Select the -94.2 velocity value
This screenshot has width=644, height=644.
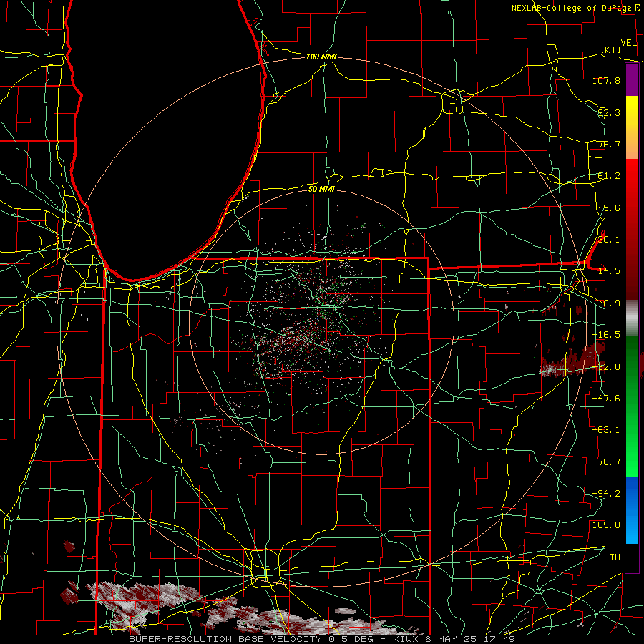[606, 494]
